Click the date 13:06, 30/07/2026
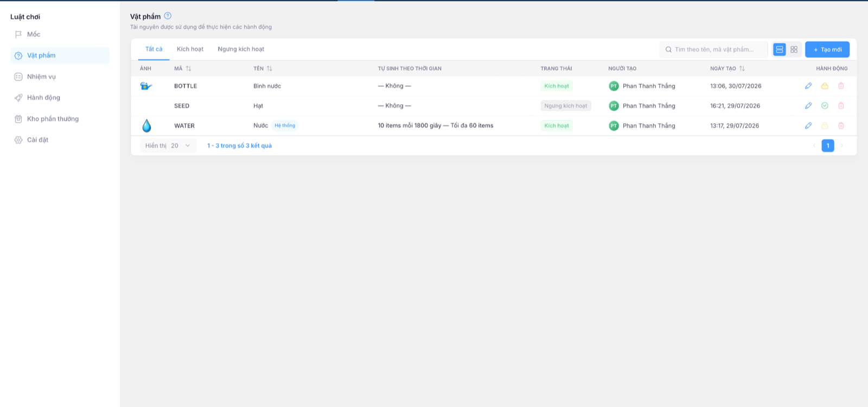The width and height of the screenshot is (868, 407). 736,86
